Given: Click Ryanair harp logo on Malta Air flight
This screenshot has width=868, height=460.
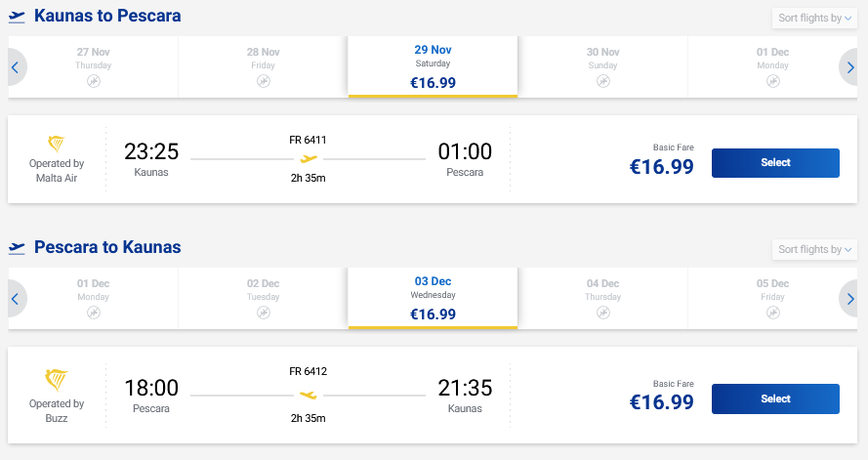Looking at the screenshot, I should click(57, 144).
